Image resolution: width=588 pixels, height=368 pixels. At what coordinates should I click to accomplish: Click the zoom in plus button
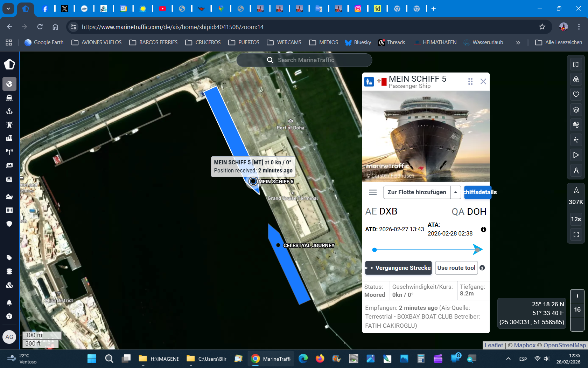(577, 296)
